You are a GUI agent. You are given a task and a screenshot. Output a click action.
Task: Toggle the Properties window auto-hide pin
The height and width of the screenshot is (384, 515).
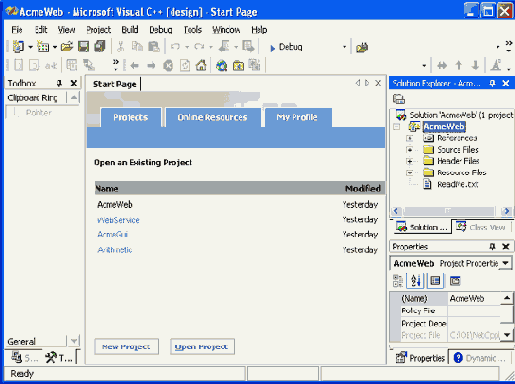[x=492, y=246]
